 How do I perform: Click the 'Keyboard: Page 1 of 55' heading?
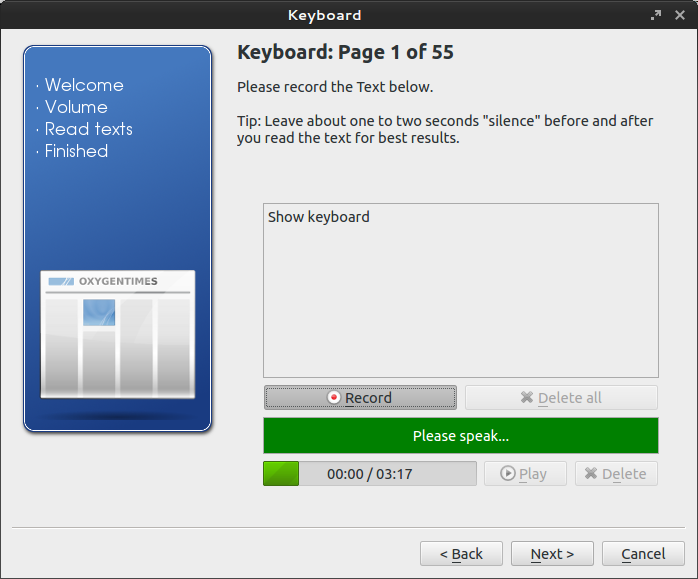[x=345, y=52]
